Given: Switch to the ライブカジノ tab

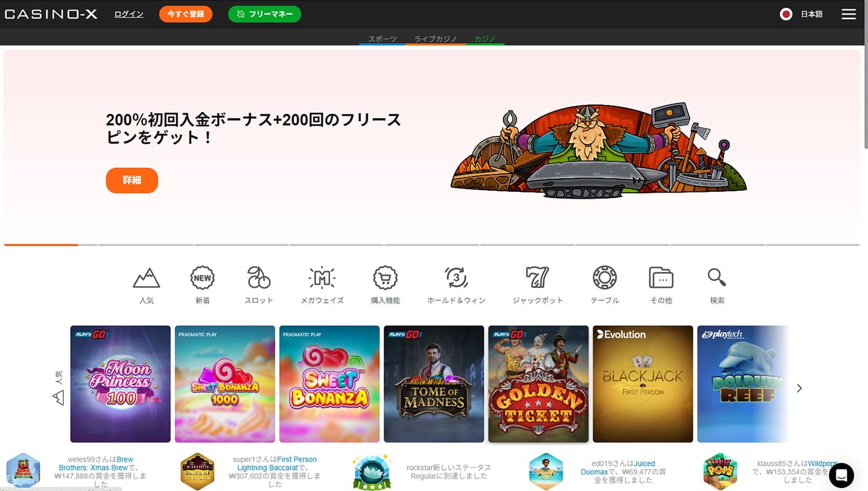Looking at the screenshot, I should (435, 39).
